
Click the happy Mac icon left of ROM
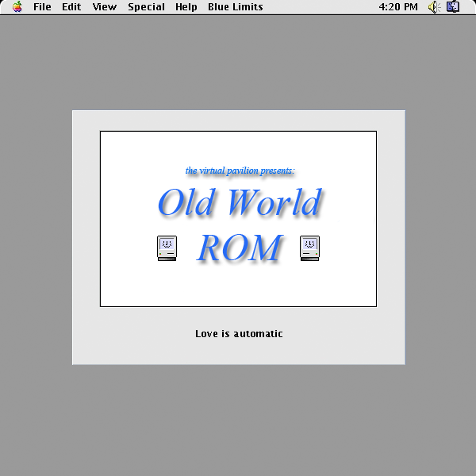(167, 248)
